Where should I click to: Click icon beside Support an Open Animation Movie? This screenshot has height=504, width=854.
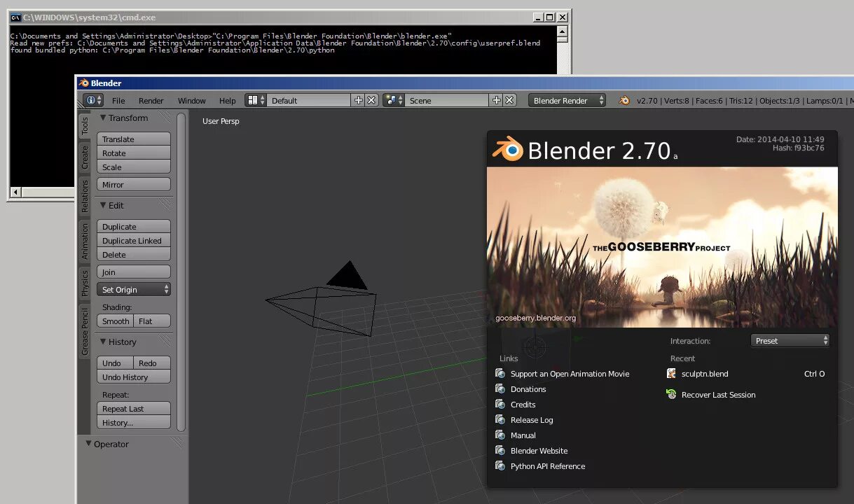point(500,373)
